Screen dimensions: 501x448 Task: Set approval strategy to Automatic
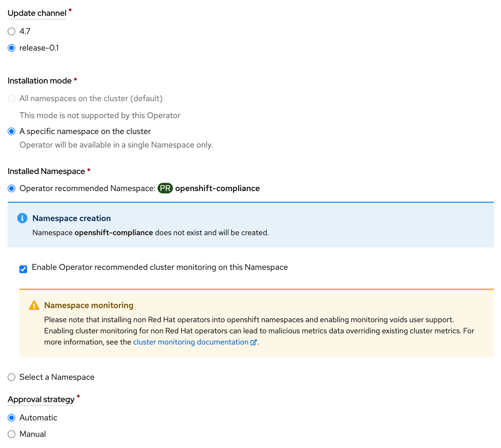(11, 418)
